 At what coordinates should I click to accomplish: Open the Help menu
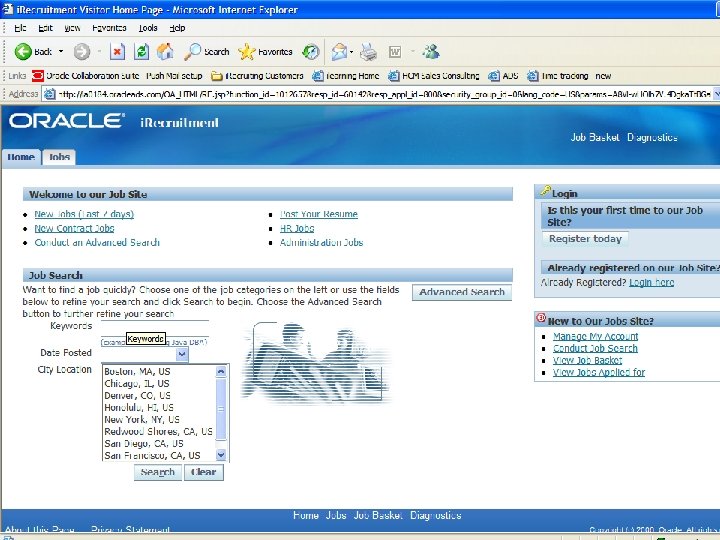[177, 28]
